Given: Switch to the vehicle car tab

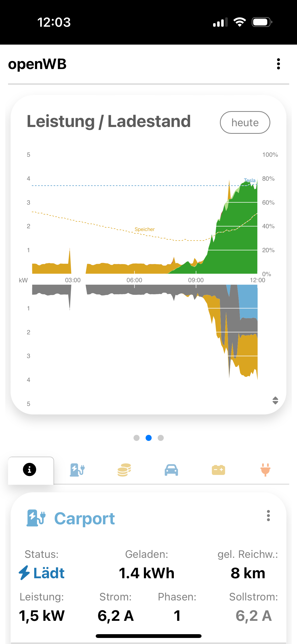Looking at the screenshot, I should (171, 470).
